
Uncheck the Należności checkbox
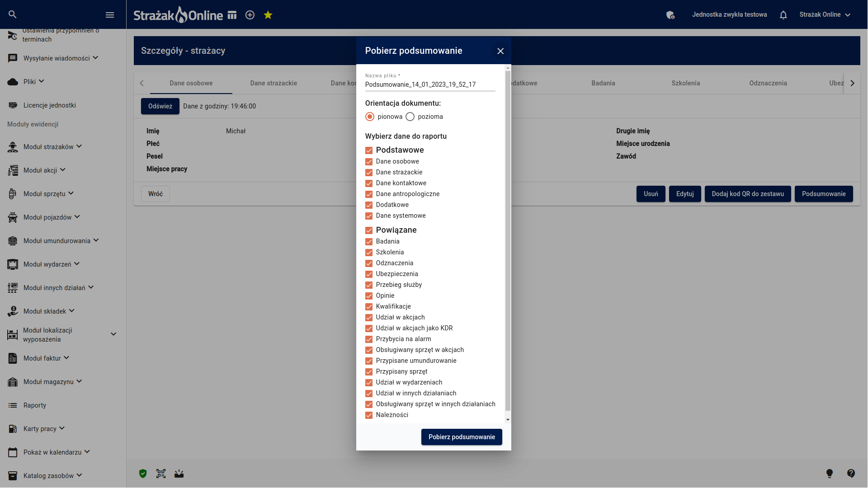point(369,415)
